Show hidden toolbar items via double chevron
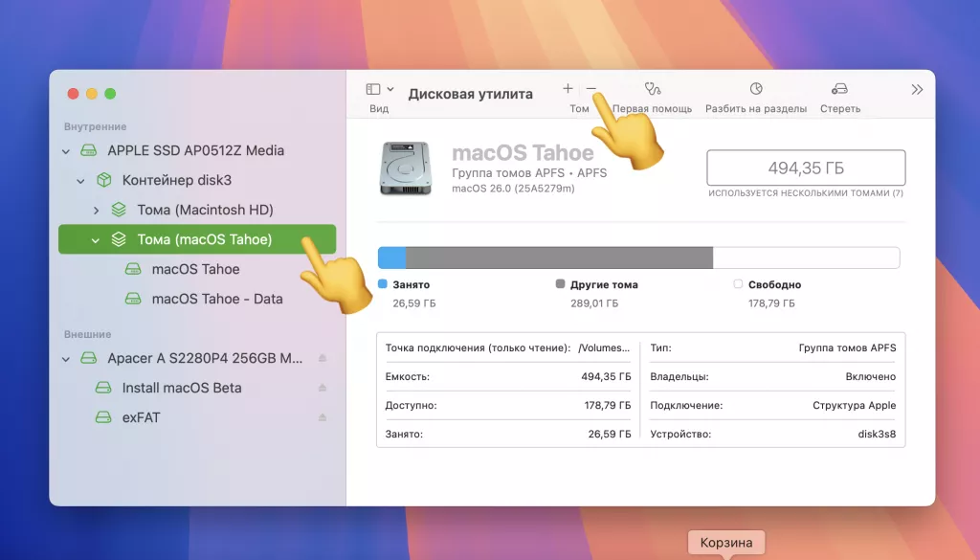 coord(917,88)
